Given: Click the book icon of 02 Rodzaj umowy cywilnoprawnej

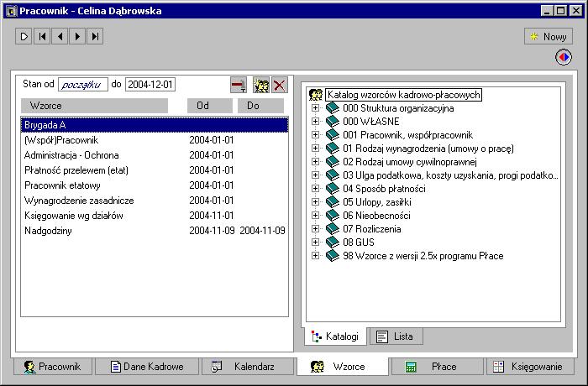Looking at the screenshot, I should (x=333, y=162).
